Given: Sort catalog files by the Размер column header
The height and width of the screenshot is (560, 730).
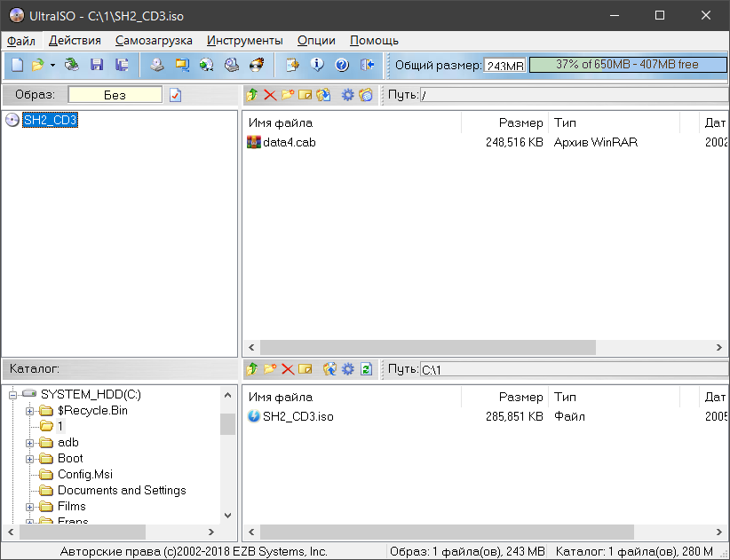Looking at the screenshot, I should click(x=504, y=398).
